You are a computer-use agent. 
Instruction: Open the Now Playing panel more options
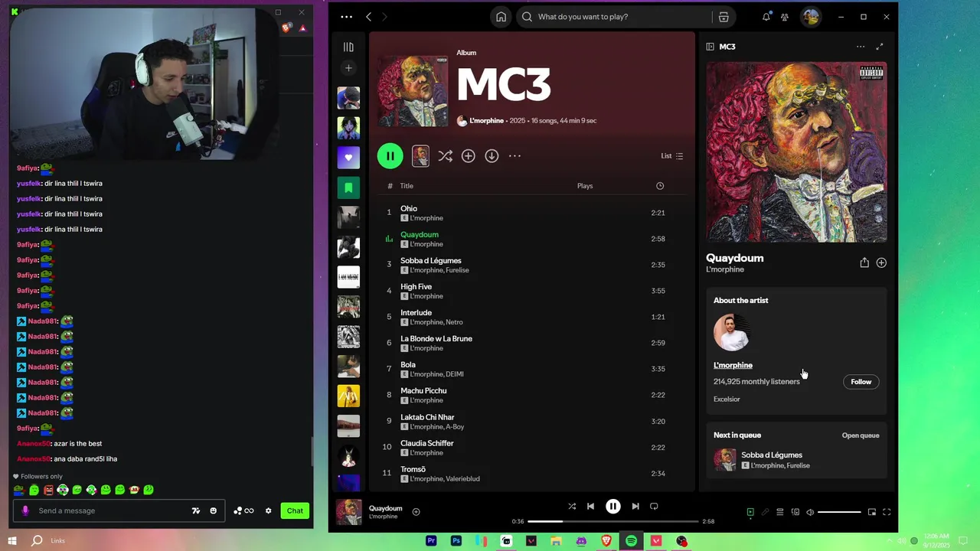tap(861, 47)
